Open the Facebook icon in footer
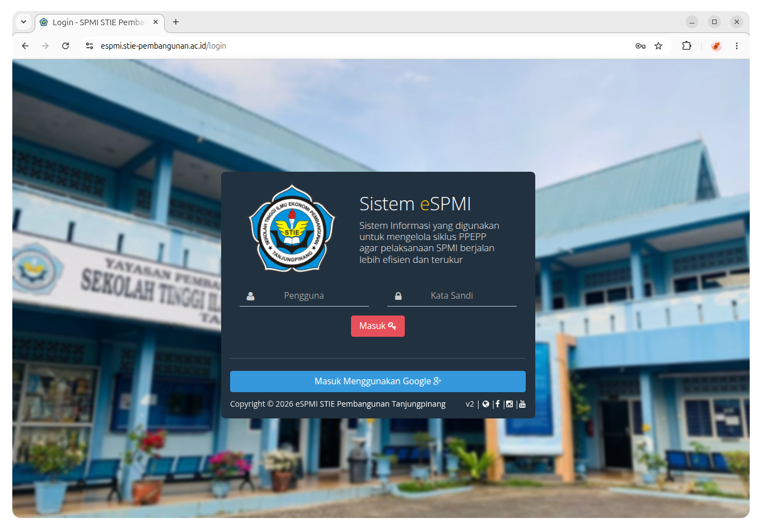Image resolution: width=762 pixels, height=532 pixels. click(x=497, y=404)
